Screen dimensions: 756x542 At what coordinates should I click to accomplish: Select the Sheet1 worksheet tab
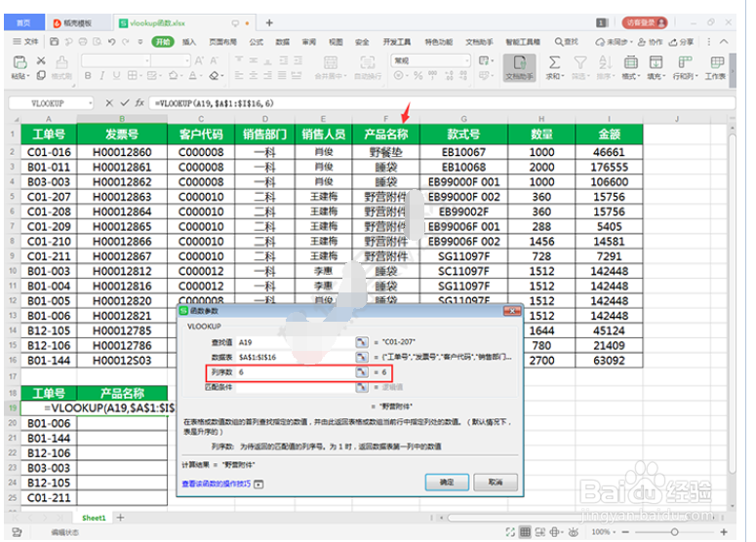click(94, 518)
